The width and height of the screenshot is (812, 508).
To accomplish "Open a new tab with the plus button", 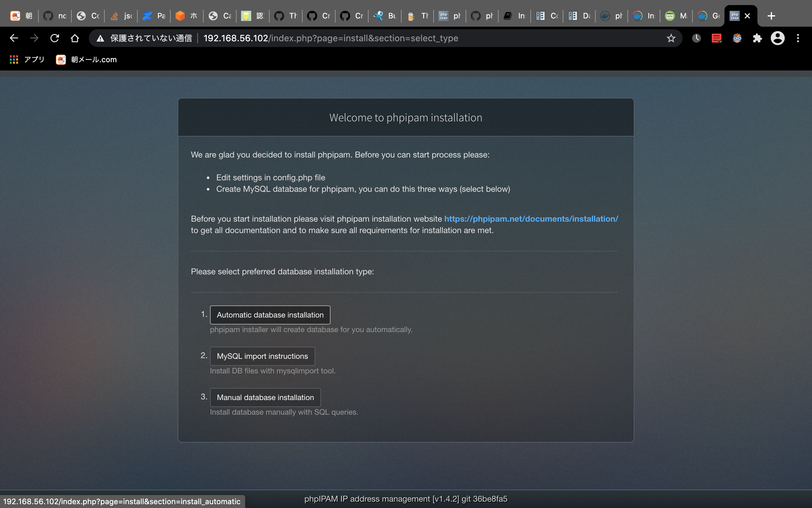I will click(771, 16).
